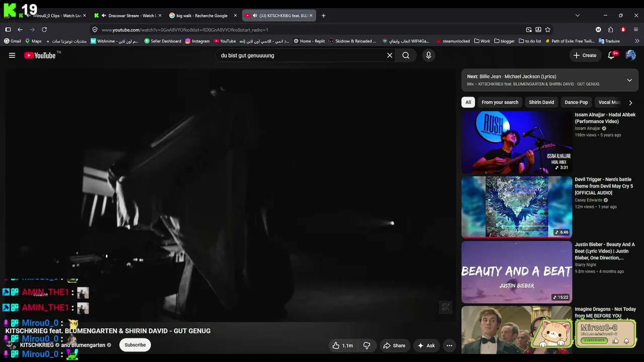Open the Maps bookmark
The image size is (644, 362).
point(33,41)
